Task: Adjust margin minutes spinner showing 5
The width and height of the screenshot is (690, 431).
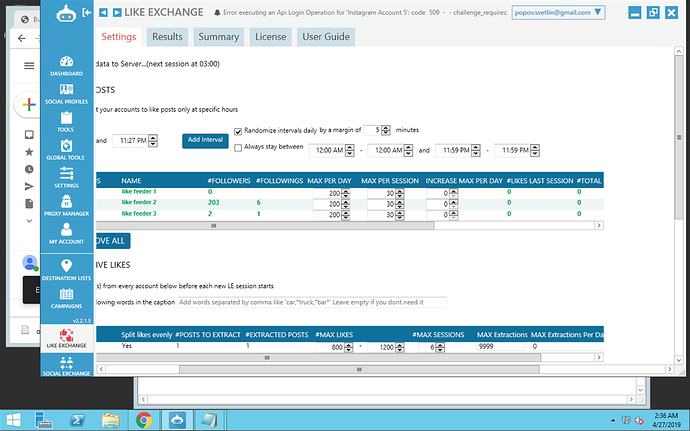Action: (x=386, y=130)
